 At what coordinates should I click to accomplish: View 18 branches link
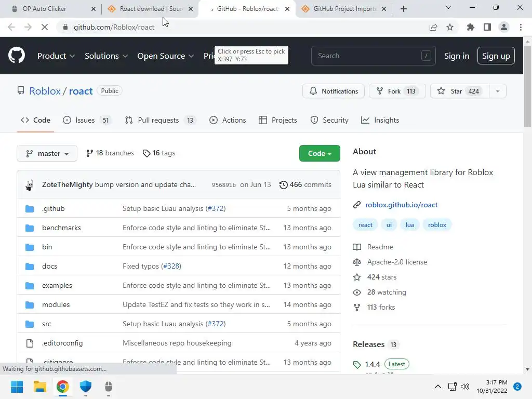(x=110, y=153)
